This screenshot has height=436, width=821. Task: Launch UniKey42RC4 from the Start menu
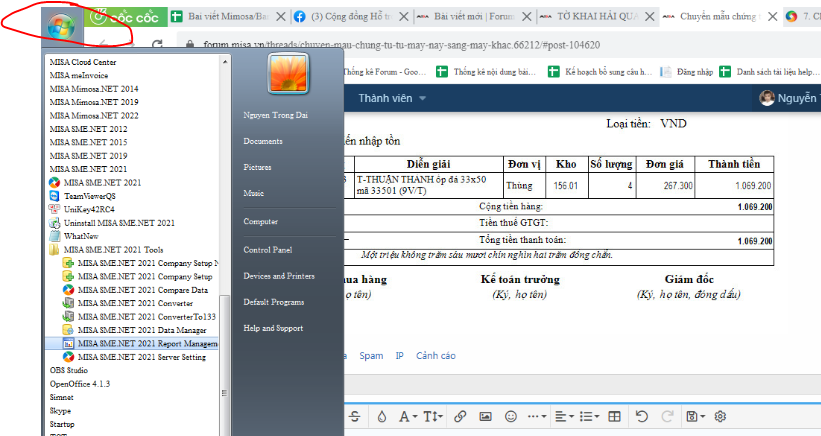[82, 209]
